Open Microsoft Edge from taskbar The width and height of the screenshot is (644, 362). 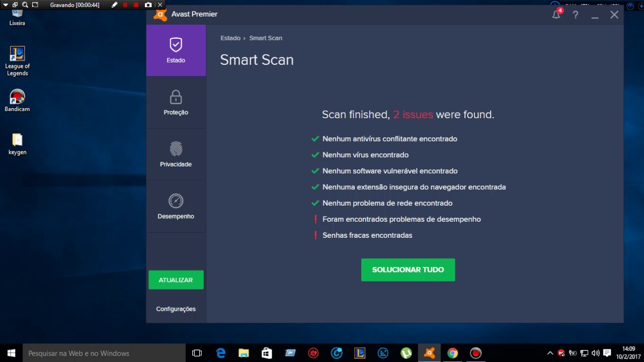point(221,353)
